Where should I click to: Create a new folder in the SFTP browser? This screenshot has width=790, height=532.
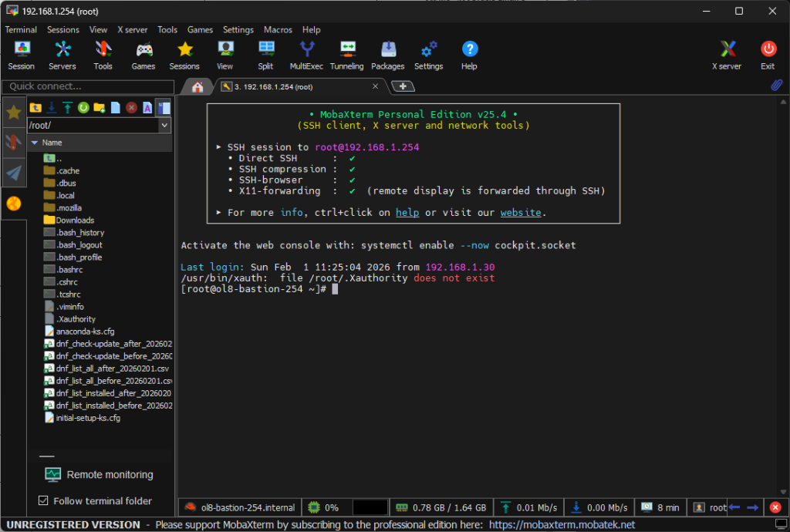click(x=100, y=108)
